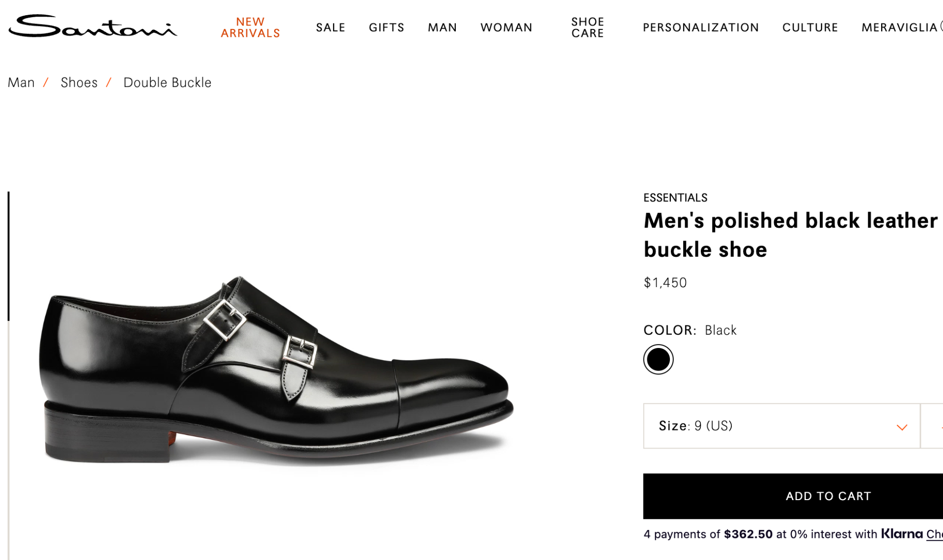Browse the GIFTS section
The width and height of the screenshot is (943, 560).
click(386, 27)
